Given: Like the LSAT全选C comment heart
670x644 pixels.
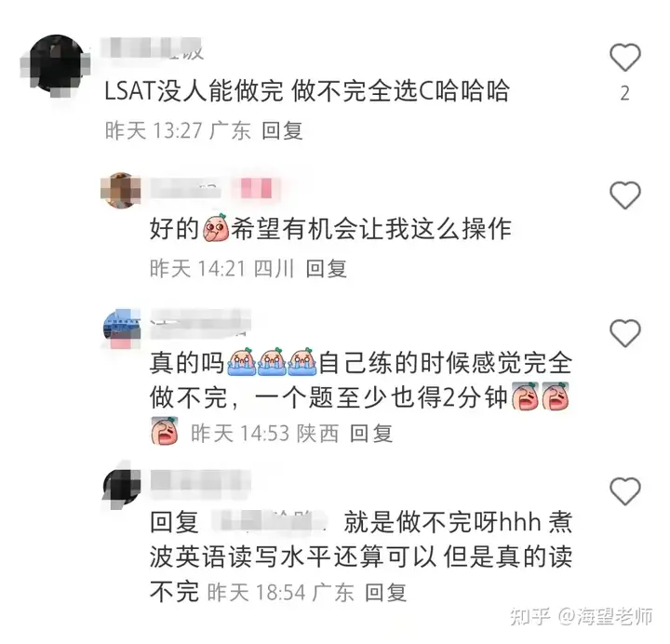Looking at the screenshot, I should click(x=624, y=58).
